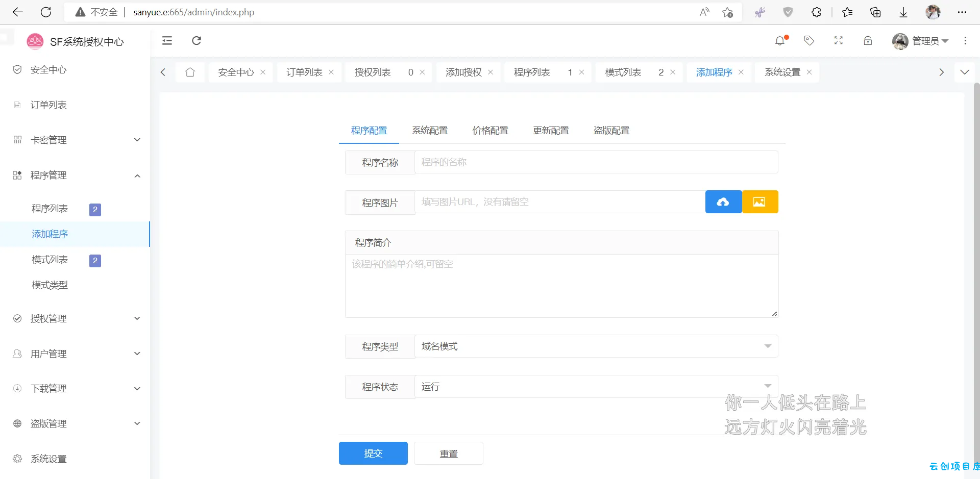Switch to the 更新配置 form tab

551,131
